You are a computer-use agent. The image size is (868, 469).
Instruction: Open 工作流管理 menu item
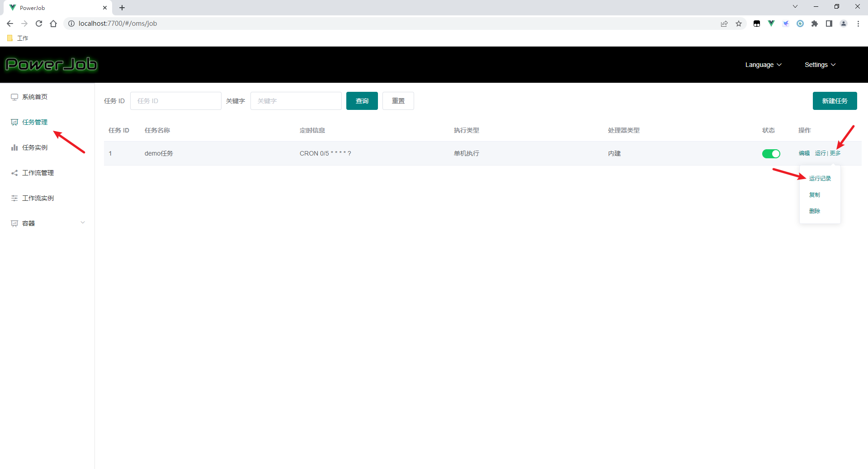47,173
